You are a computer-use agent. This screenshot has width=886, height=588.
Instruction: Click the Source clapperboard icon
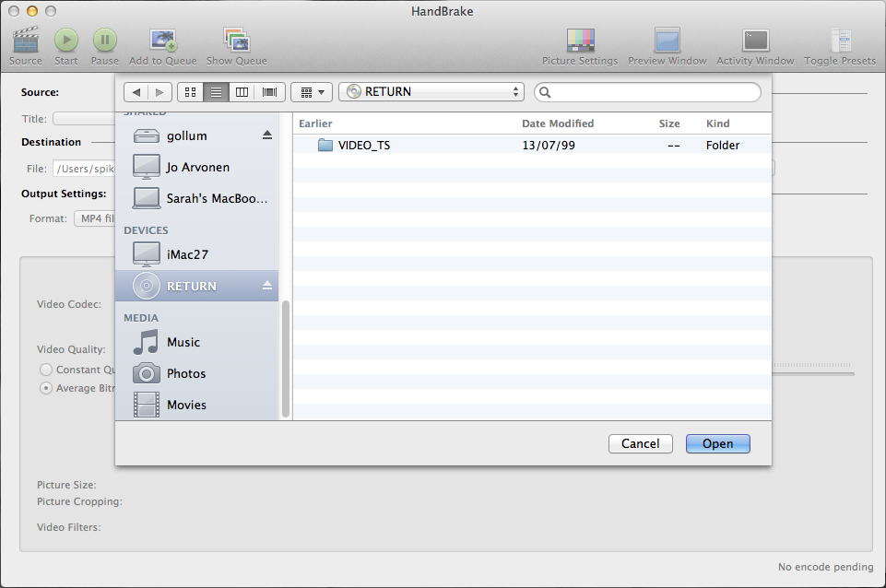(x=25, y=41)
